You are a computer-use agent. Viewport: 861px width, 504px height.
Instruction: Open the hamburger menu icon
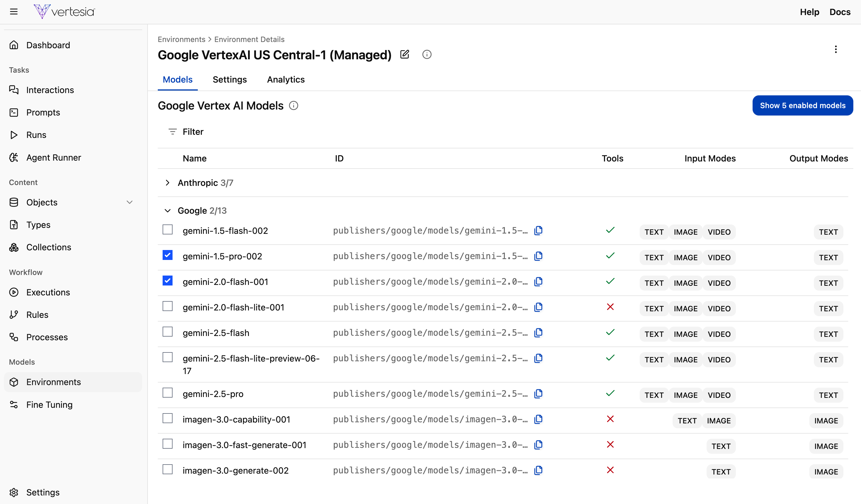click(x=14, y=12)
